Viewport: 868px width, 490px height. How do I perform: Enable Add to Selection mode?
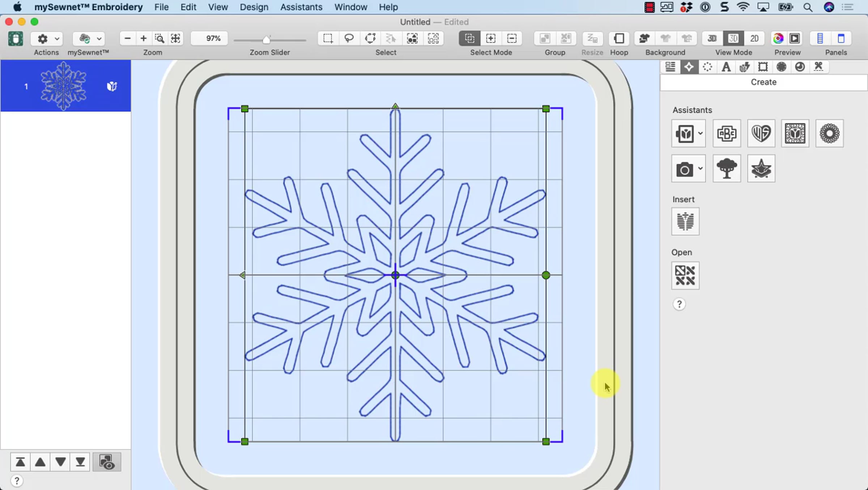pos(491,38)
